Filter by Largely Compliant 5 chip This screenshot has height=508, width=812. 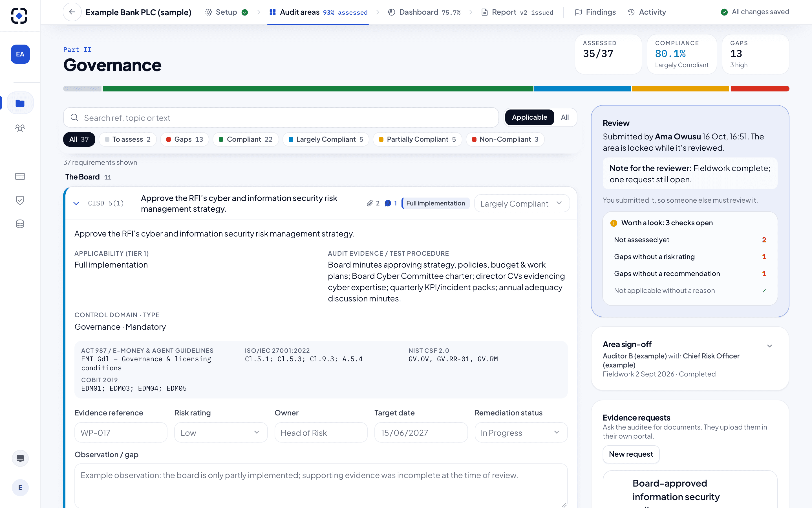click(x=326, y=139)
